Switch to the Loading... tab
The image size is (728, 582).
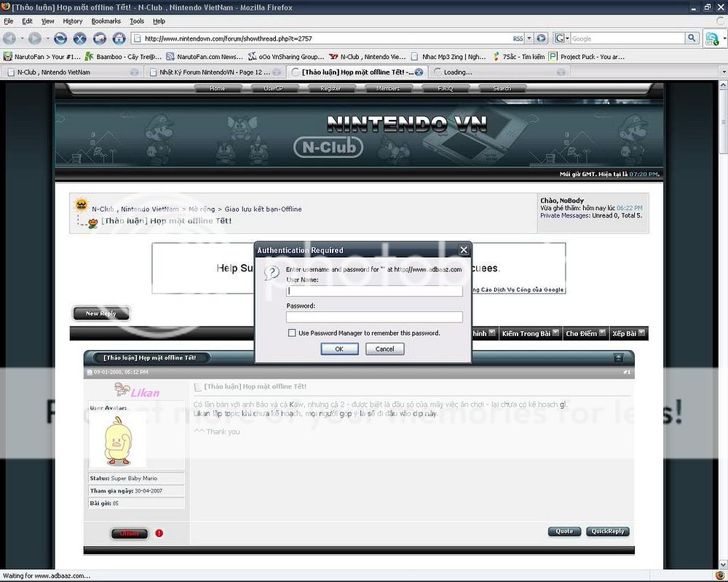click(x=499, y=72)
